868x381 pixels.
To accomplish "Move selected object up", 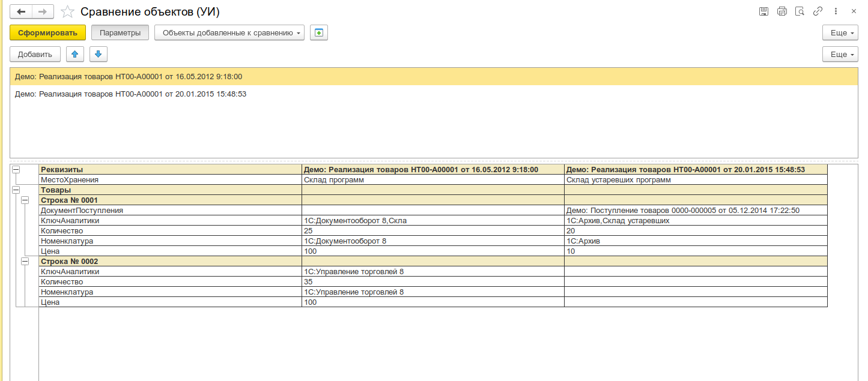I will (x=74, y=54).
